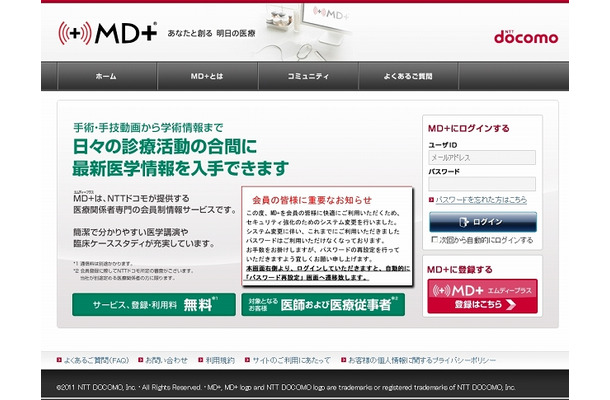This screenshot has height=400, width=610.
Task: Open the サイトのご利用にあたって footer link
Action: (x=291, y=360)
